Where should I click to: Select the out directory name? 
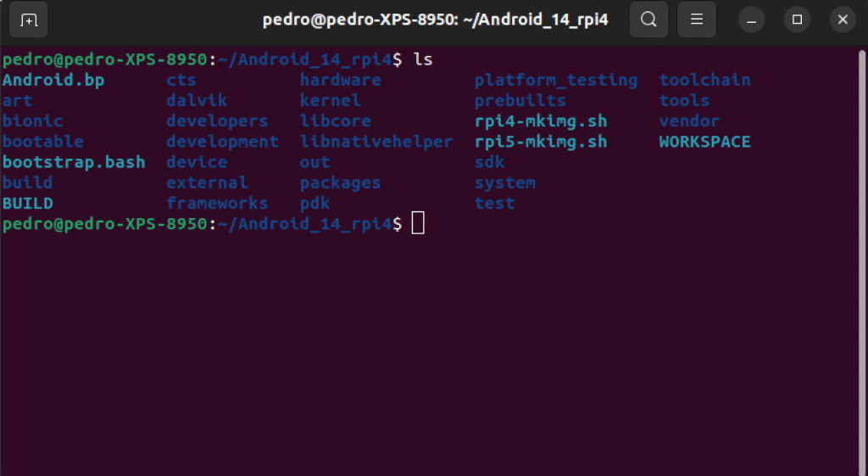(315, 162)
